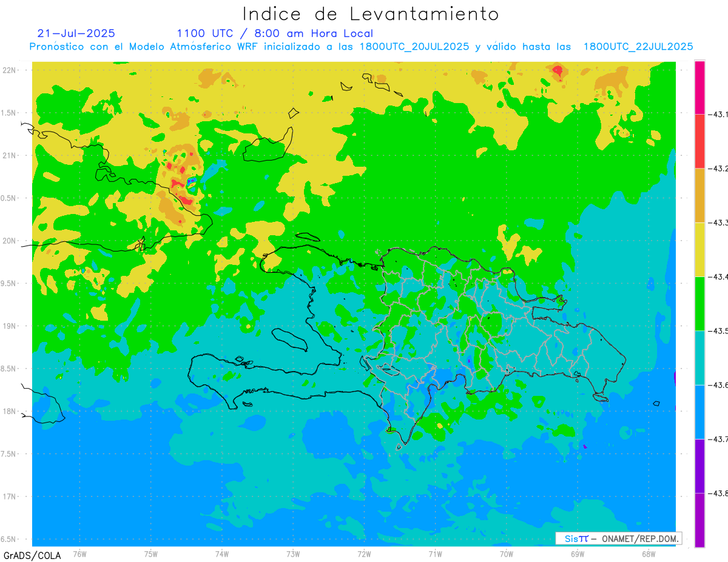728x562 pixels.
Task: Click the "17N" latitude label
Action: coord(9,497)
